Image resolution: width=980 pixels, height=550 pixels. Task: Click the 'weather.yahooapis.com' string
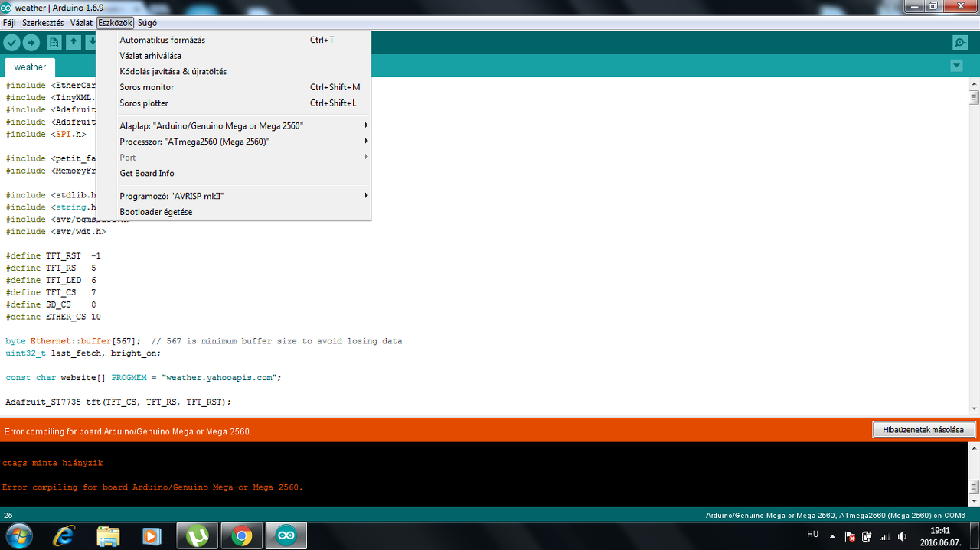(x=221, y=378)
